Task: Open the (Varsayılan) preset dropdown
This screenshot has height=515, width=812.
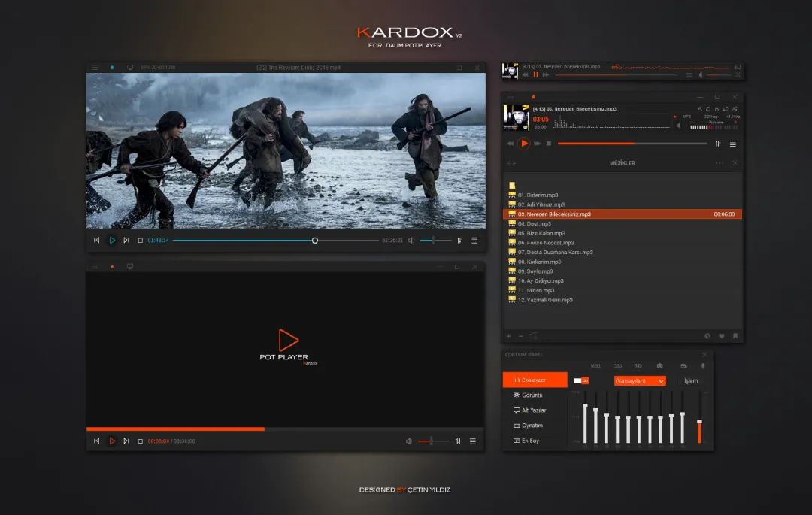Action: 640,381
